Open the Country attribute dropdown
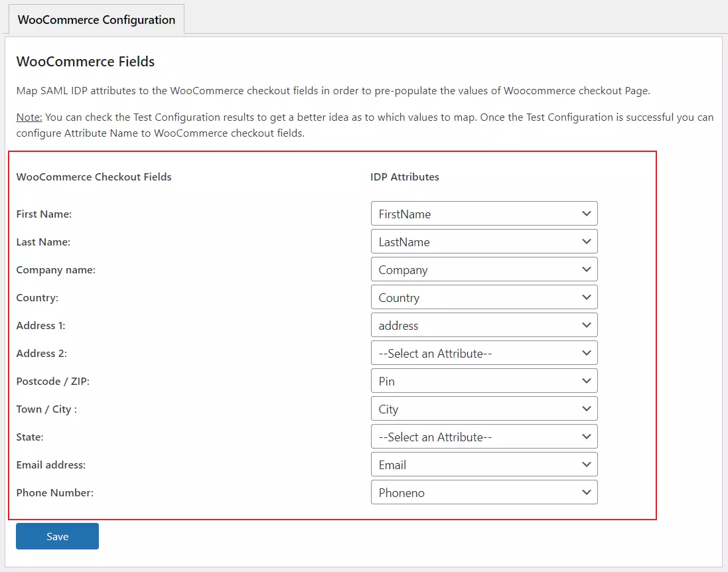Image resolution: width=728 pixels, height=572 pixels. click(x=484, y=297)
